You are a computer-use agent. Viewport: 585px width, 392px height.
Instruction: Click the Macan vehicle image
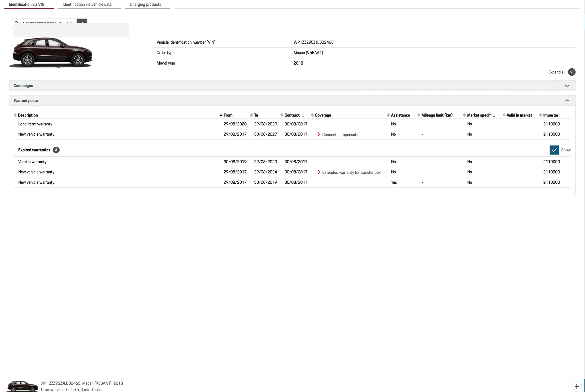point(51,53)
